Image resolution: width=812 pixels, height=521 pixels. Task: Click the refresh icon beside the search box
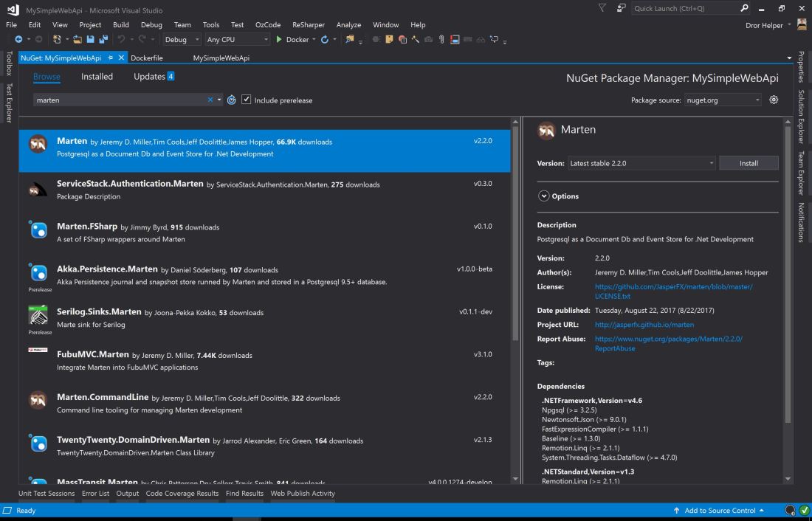tap(232, 100)
